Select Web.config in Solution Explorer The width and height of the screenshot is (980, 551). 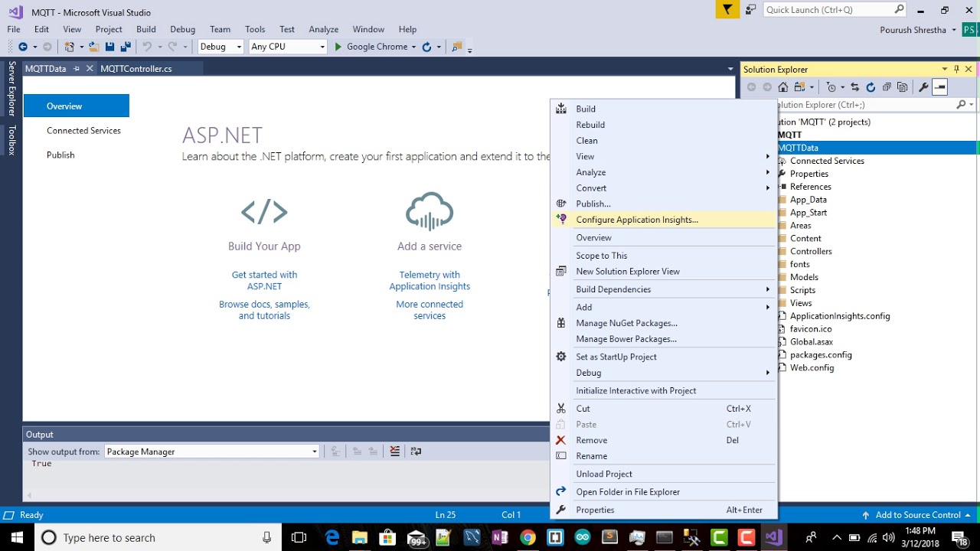812,367
